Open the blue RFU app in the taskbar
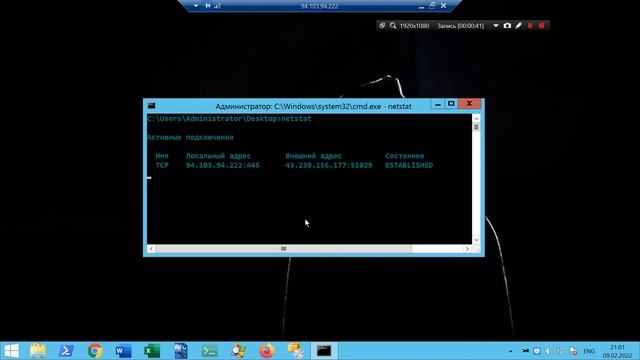 [x=180, y=351]
